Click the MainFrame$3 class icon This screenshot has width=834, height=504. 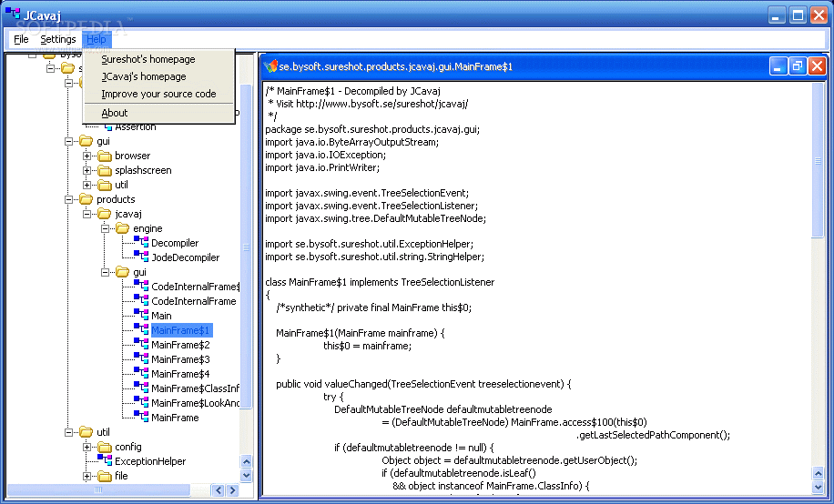pos(141,358)
